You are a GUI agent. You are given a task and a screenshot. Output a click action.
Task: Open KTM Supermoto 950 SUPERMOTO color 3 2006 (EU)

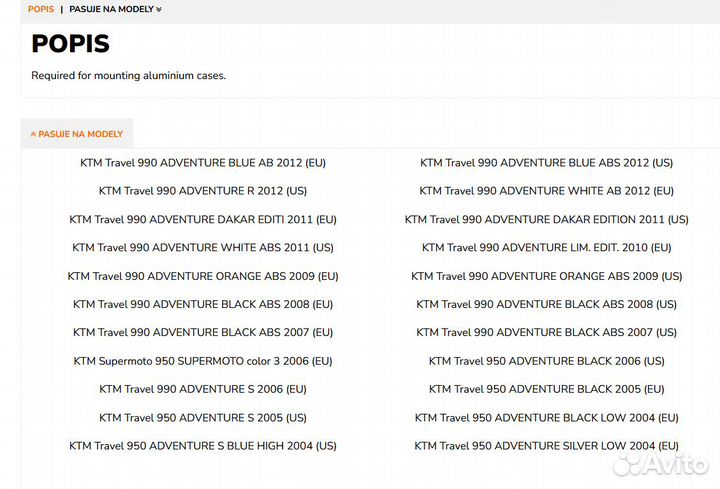[203, 361]
